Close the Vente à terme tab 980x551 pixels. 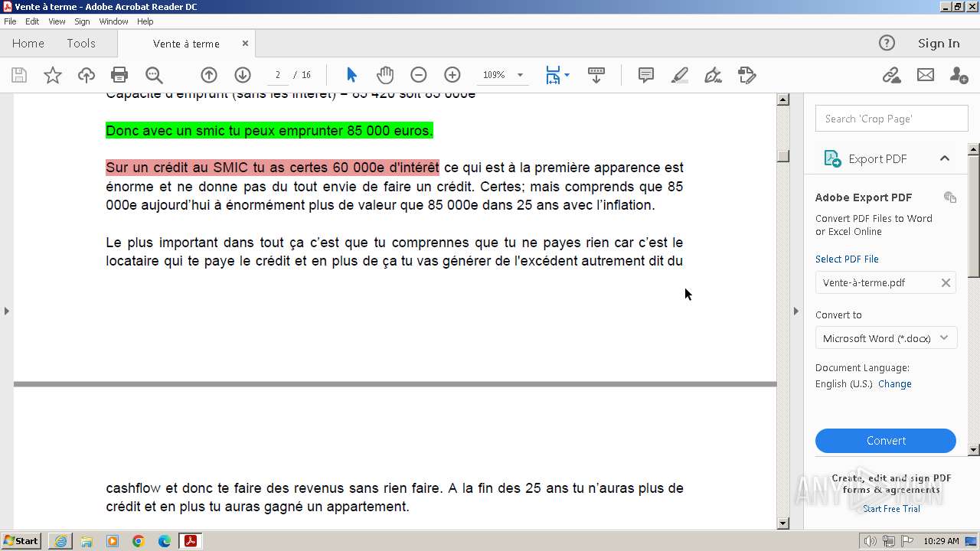(x=245, y=44)
